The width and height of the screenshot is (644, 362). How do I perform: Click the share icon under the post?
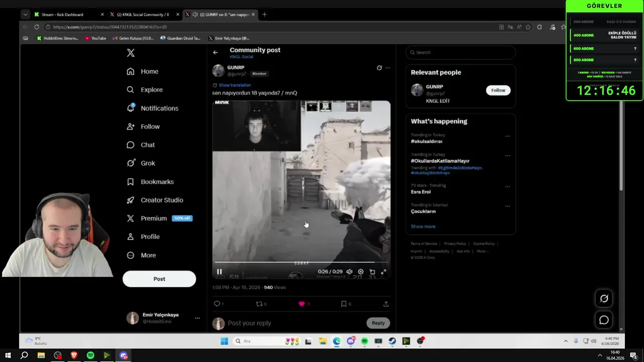[386, 304]
